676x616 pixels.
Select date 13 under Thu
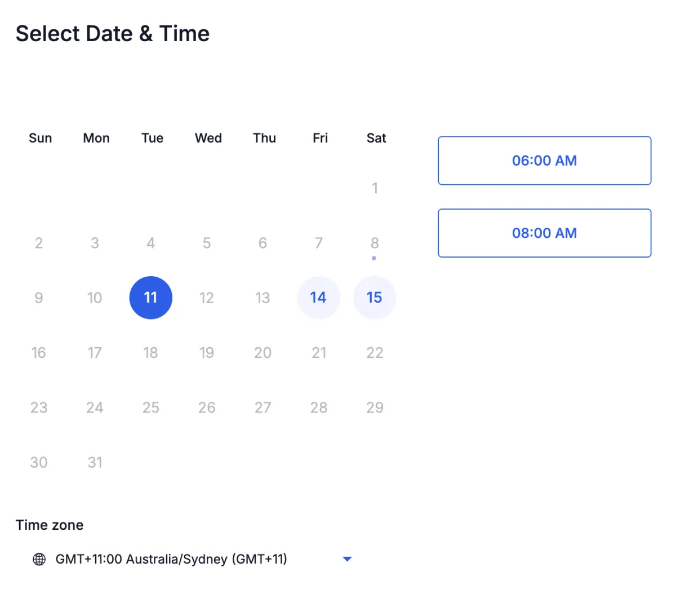tap(263, 298)
